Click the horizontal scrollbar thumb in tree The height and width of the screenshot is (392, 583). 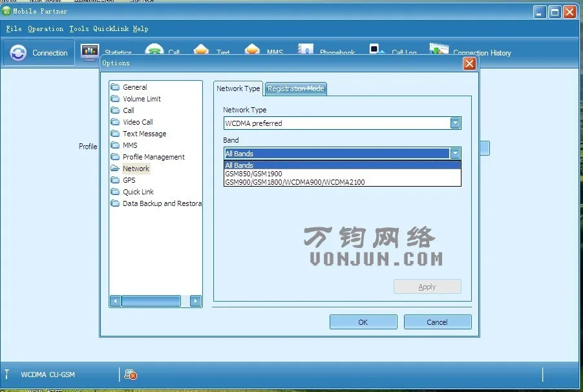151,301
